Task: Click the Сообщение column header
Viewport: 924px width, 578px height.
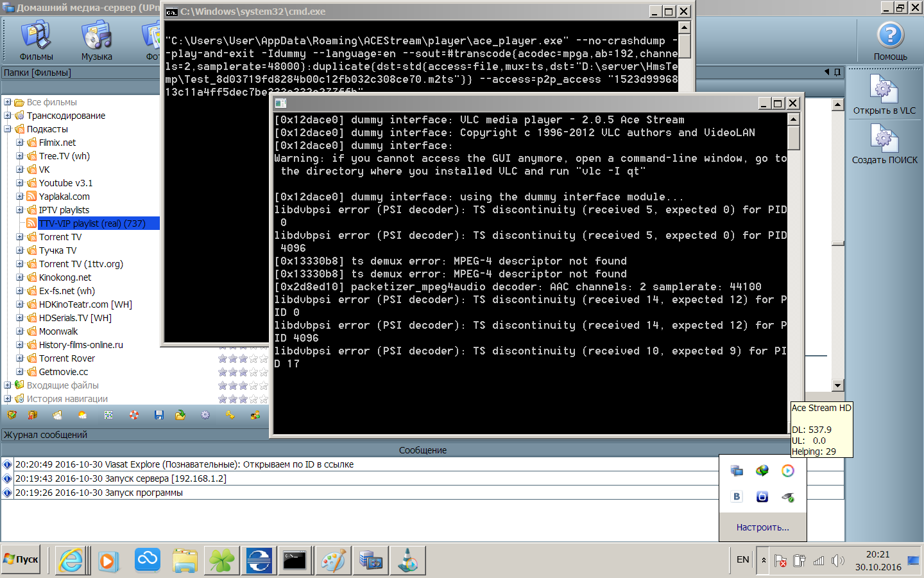Action: pyautogui.click(x=422, y=450)
